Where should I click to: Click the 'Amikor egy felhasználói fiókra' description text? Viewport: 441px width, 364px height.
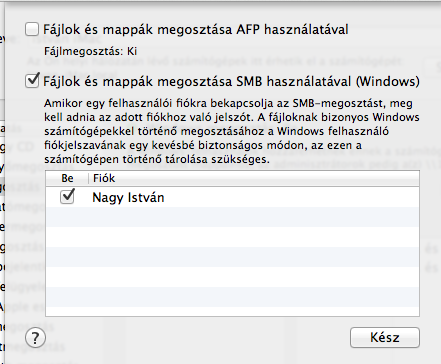tap(232, 131)
